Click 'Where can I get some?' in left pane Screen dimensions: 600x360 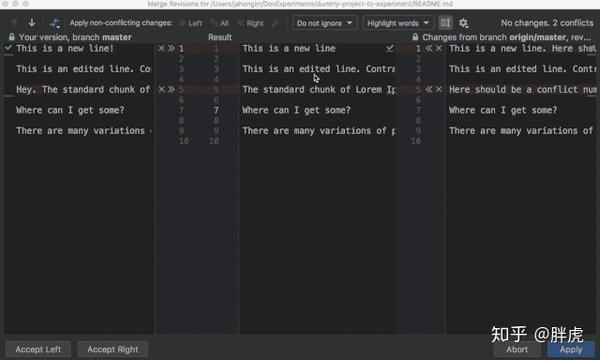[x=70, y=110]
